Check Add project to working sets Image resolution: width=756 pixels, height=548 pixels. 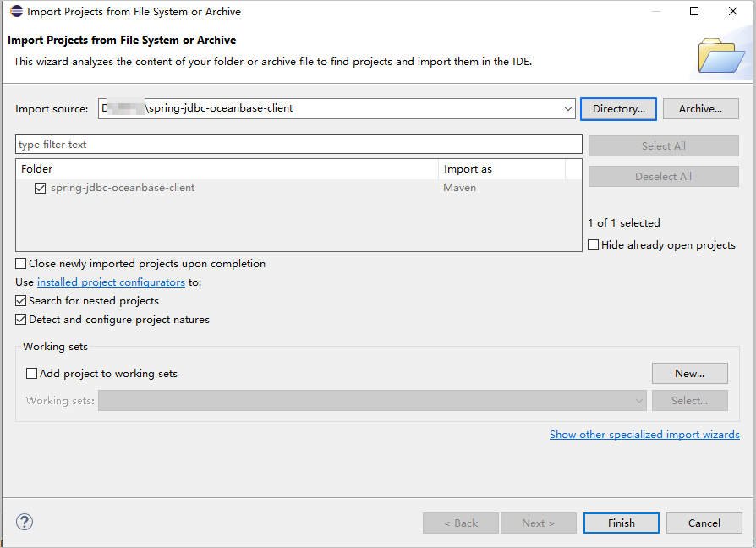tap(32, 374)
